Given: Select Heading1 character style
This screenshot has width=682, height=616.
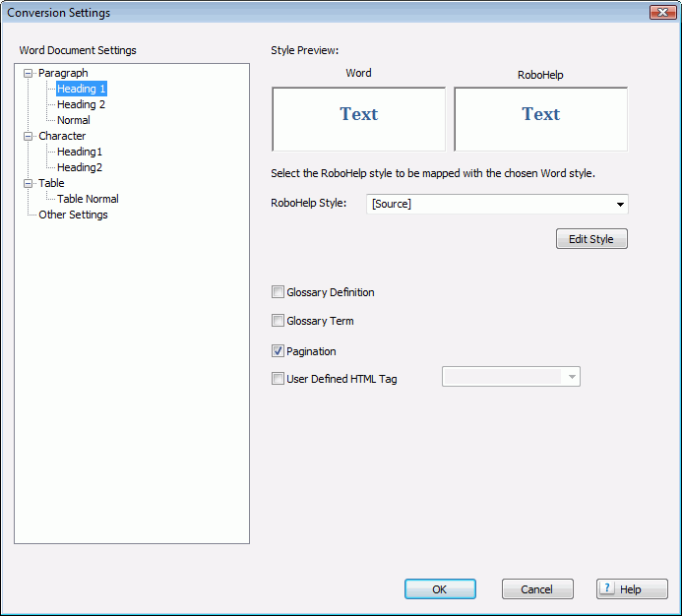Looking at the screenshot, I should [x=80, y=152].
